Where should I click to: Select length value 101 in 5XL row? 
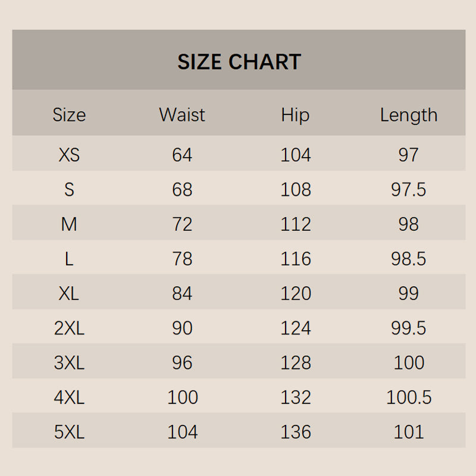tap(409, 432)
